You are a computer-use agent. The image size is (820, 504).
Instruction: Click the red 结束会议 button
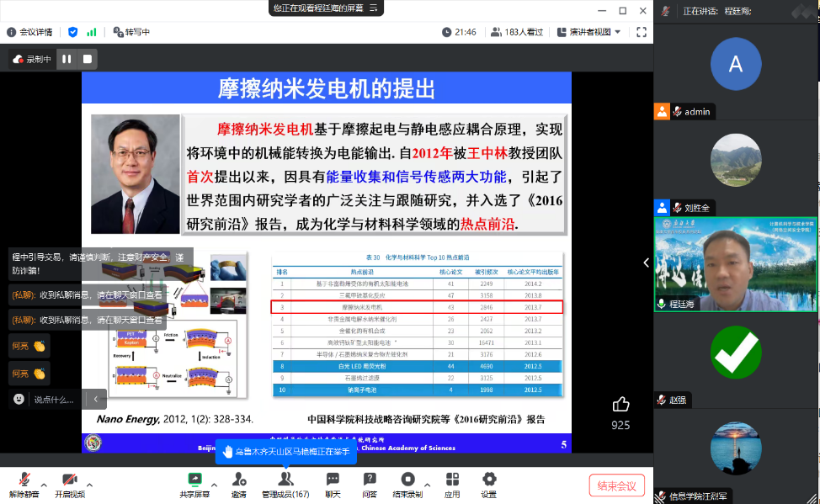coord(616,485)
